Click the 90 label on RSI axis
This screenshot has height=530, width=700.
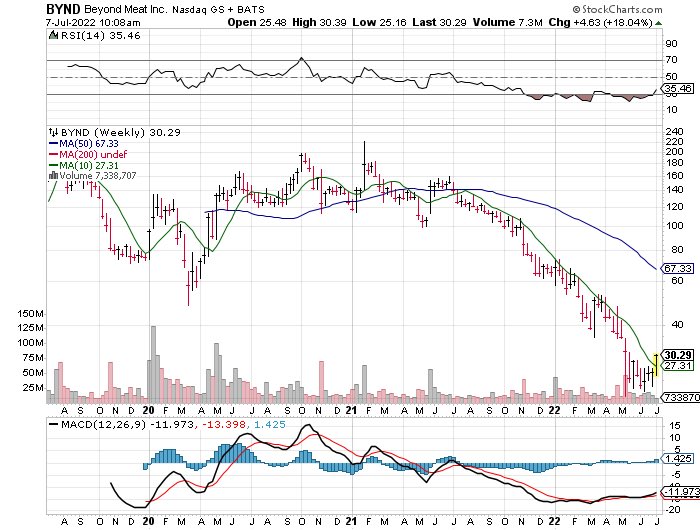click(x=671, y=44)
